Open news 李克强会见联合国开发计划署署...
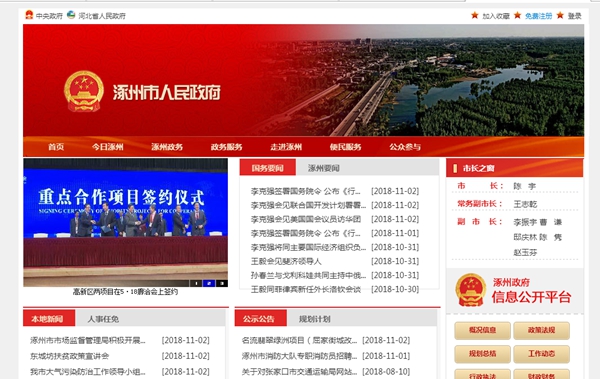This screenshot has width=600, height=379. click(x=308, y=205)
